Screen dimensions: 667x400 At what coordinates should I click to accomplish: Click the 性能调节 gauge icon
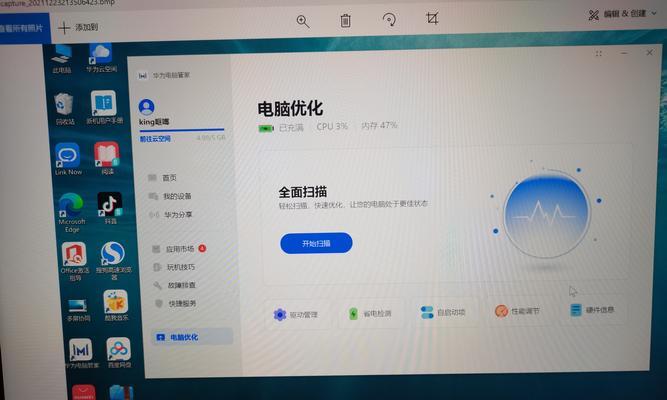pyautogui.click(x=502, y=311)
